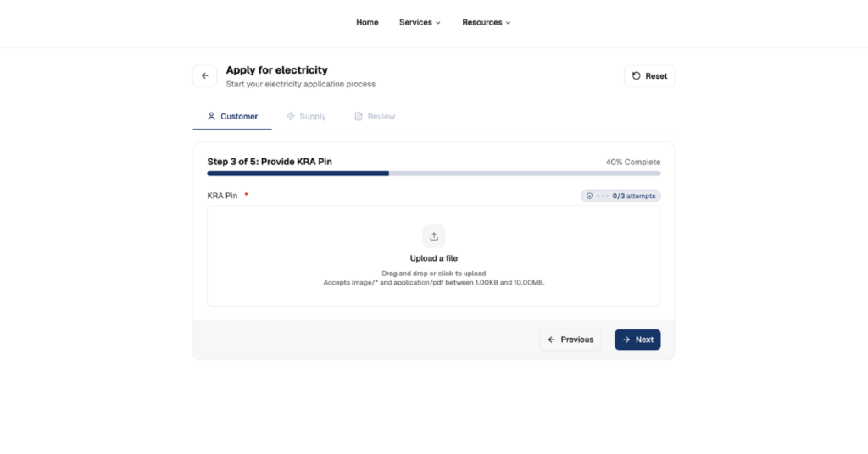Click the 'Upload a file' label
Image resolution: width=868 pixels, height=454 pixels.
434,258
